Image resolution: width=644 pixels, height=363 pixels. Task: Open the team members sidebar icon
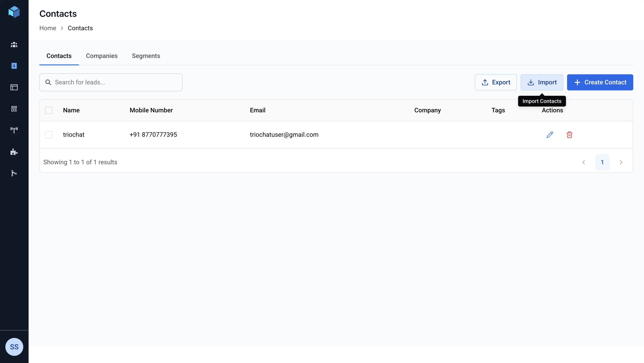pyautogui.click(x=14, y=45)
